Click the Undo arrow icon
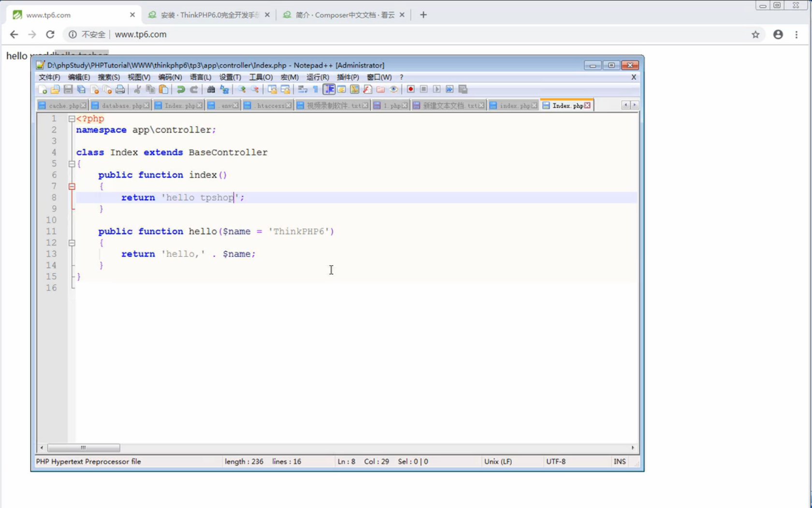The image size is (812, 508). click(x=181, y=90)
